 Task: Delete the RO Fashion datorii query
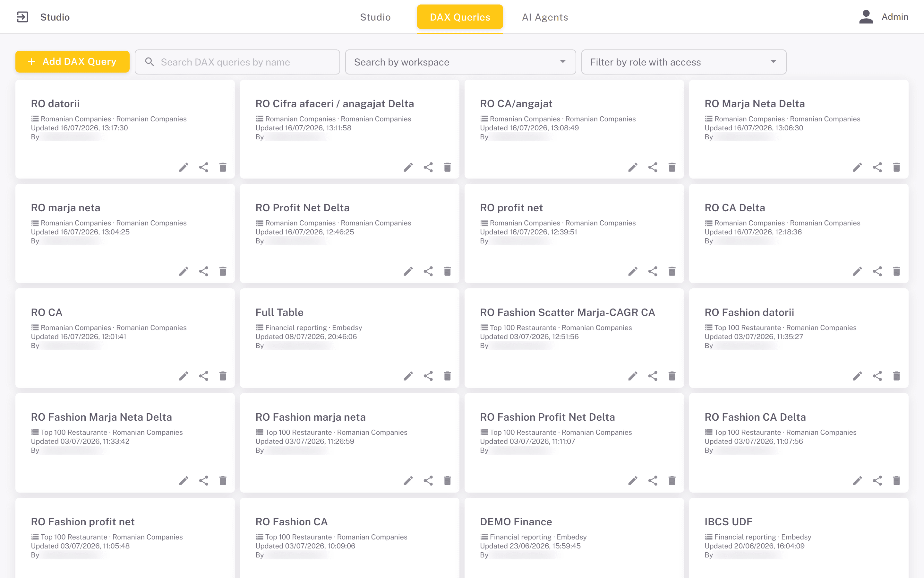[x=896, y=376]
